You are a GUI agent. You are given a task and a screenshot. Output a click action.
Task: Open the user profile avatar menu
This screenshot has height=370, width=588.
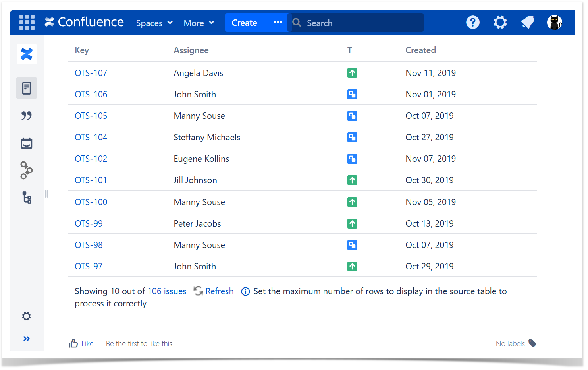click(554, 23)
